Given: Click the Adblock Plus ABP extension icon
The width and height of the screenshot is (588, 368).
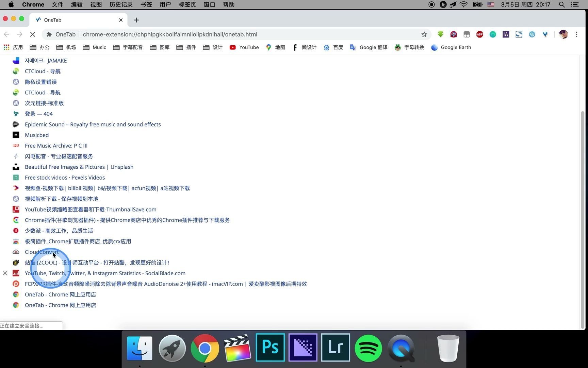Looking at the screenshot, I should [x=479, y=34].
